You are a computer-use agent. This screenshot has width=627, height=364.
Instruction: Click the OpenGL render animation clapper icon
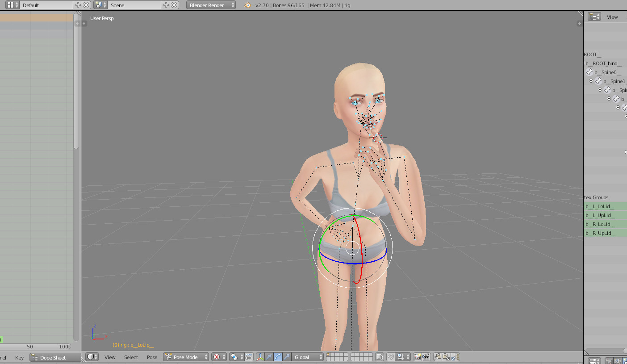pos(426,357)
